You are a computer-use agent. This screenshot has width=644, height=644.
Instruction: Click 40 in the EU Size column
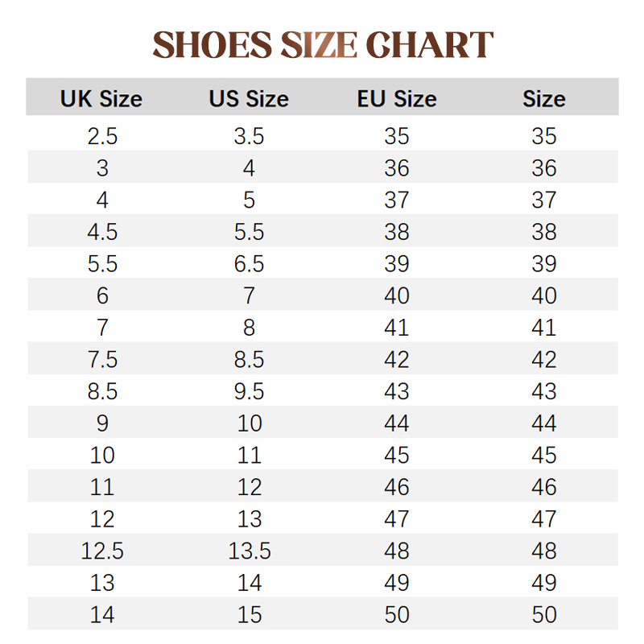(397, 295)
